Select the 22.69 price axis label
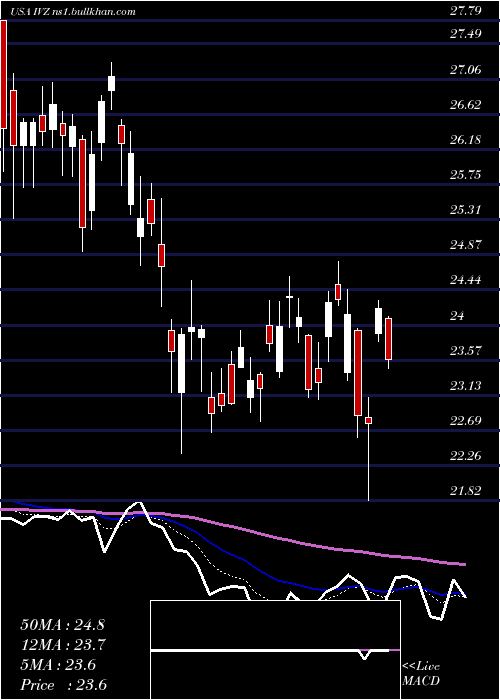 pyautogui.click(x=466, y=421)
